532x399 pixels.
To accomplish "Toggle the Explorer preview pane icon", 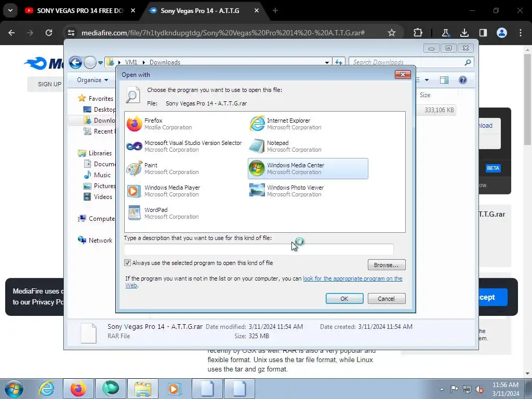I will 444,80.
